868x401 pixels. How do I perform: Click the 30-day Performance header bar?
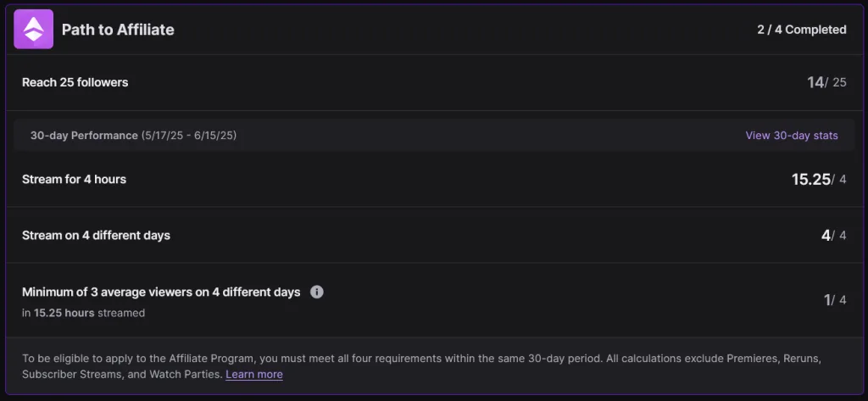(x=434, y=136)
